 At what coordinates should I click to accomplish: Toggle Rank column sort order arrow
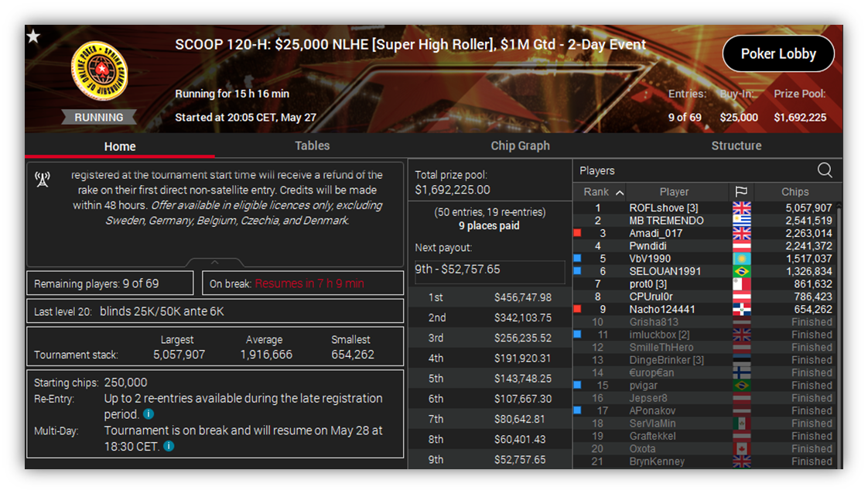(620, 192)
